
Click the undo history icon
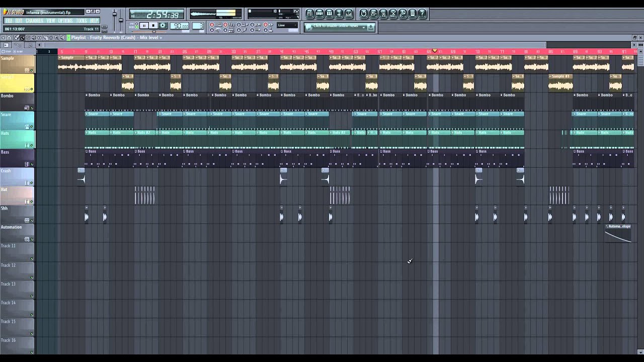364,14
